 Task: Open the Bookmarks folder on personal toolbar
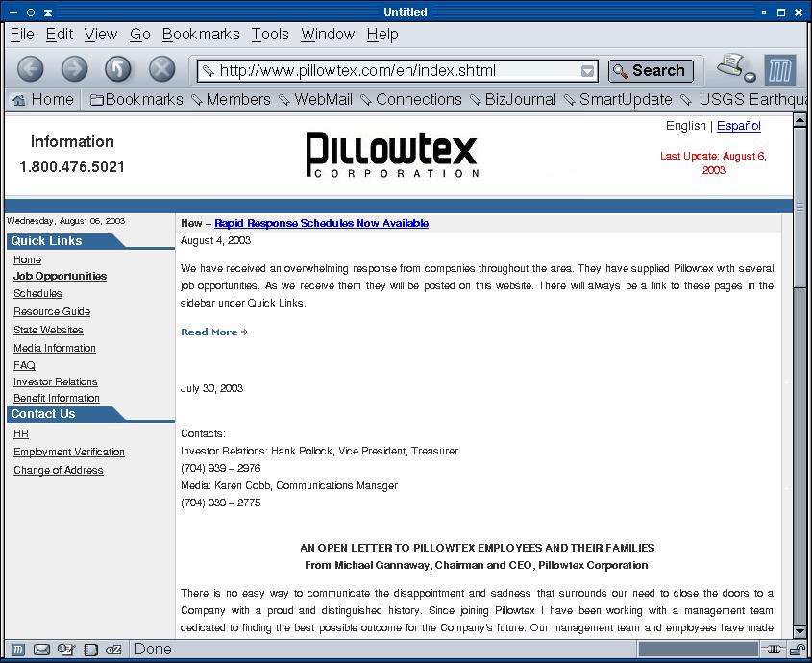(136, 100)
